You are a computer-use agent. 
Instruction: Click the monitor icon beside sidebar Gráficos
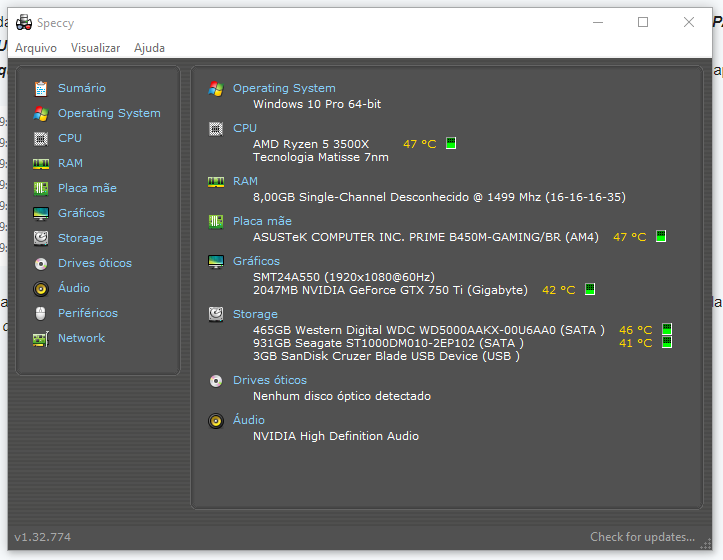41,213
